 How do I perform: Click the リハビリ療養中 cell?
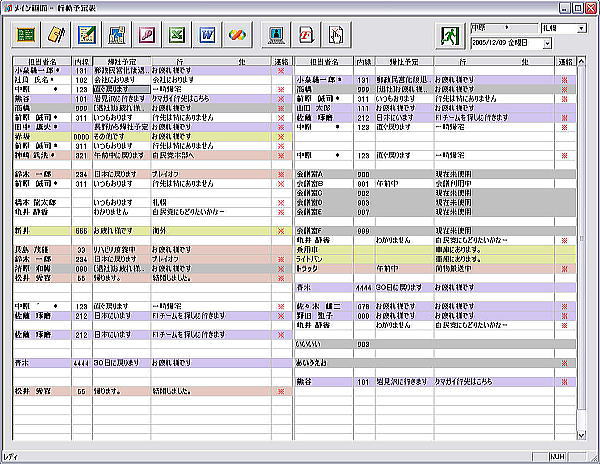pos(122,249)
